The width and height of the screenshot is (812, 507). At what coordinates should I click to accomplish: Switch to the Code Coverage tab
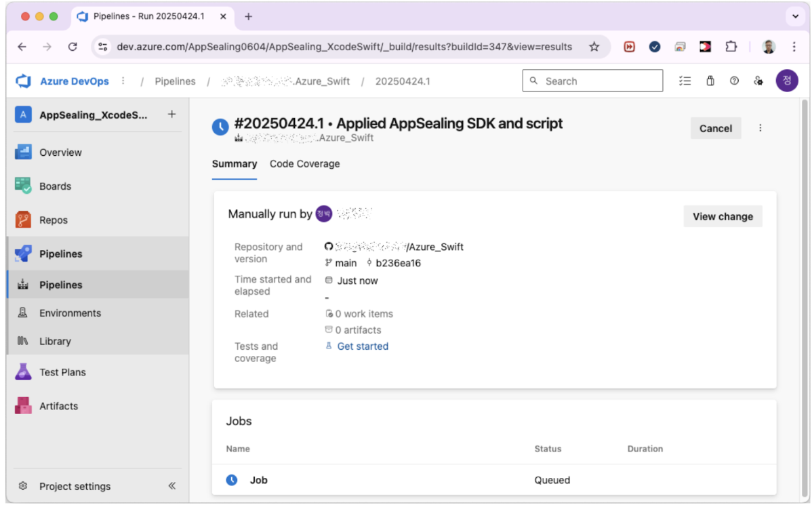pyautogui.click(x=304, y=164)
